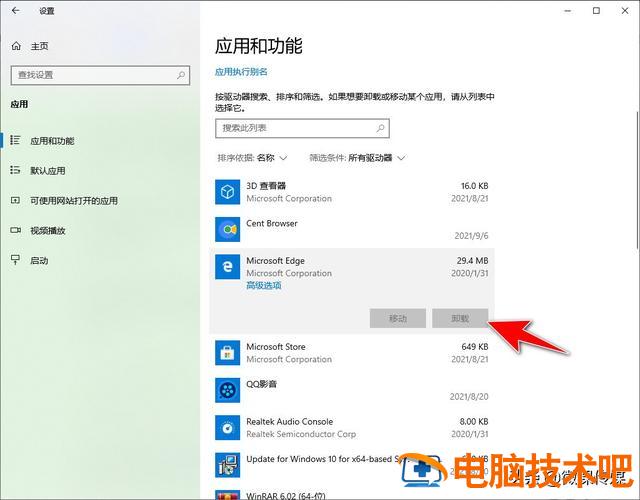Select the Realtek Audio Console app name
640x500 pixels.
click(x=289, y=421)
